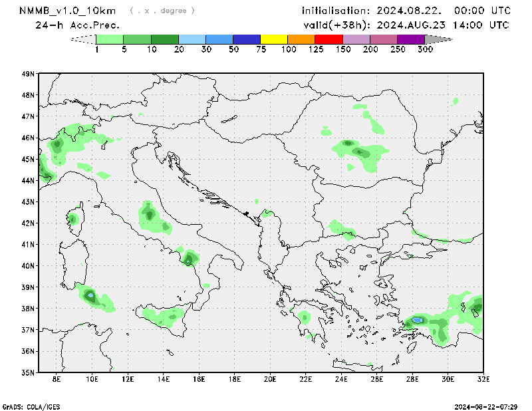Viewport: 532px width, 411px height.
Task: Click the dark green 10–20 legend swatch
Action: [165, 39]
